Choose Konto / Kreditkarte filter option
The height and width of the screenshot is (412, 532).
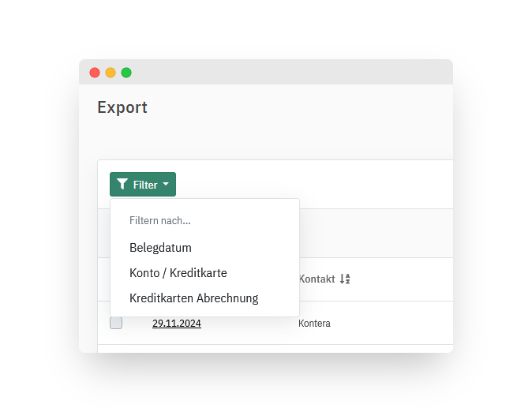pyautogui.click(x=178, y=273)
